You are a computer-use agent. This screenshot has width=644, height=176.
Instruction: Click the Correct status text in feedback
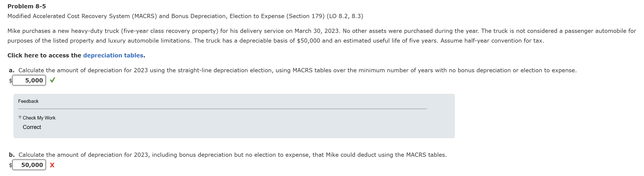tap(32, 127)
